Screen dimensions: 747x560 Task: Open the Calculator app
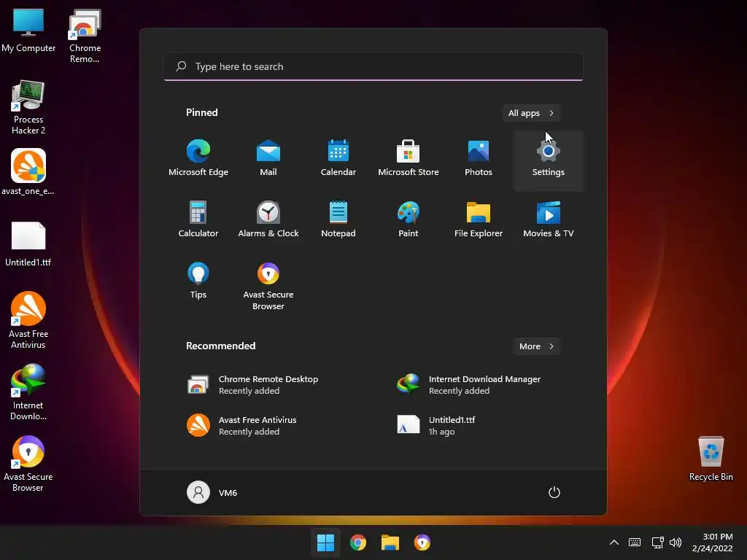[198, 220]
